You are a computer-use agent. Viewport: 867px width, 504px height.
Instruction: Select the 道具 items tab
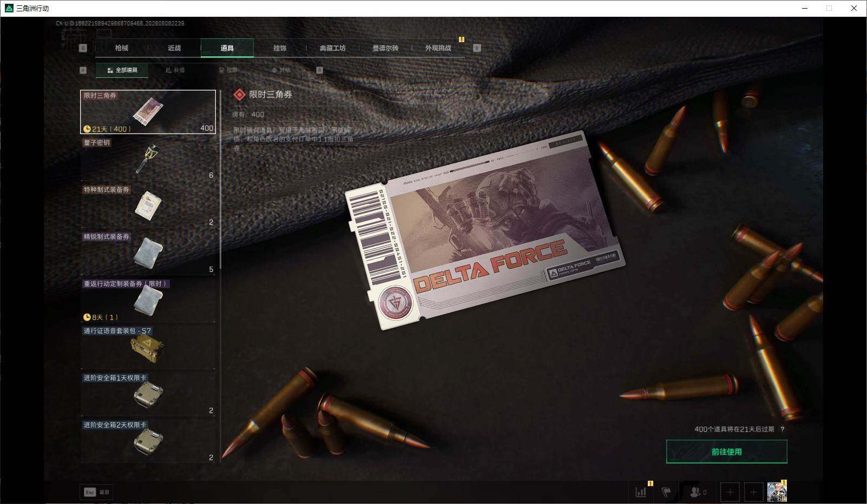pos(227,48)
